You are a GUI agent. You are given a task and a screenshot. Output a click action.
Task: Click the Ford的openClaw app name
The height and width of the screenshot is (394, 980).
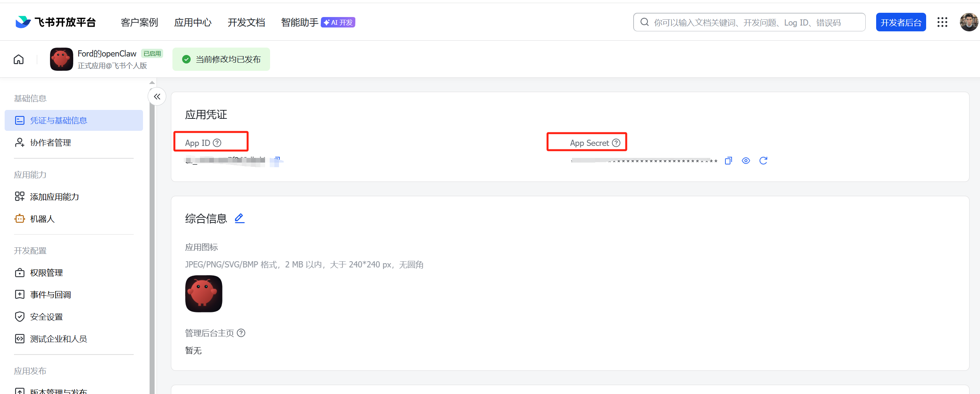[x=107, y=53]
